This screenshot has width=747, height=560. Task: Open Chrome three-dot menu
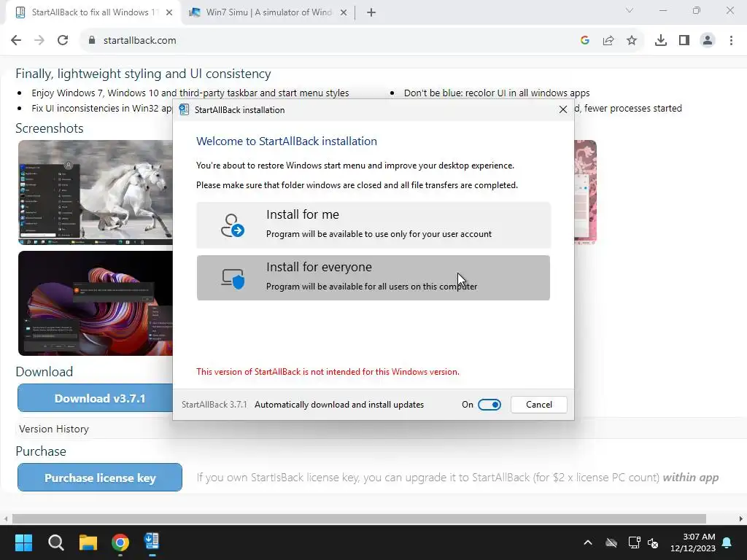coord(731,41)
